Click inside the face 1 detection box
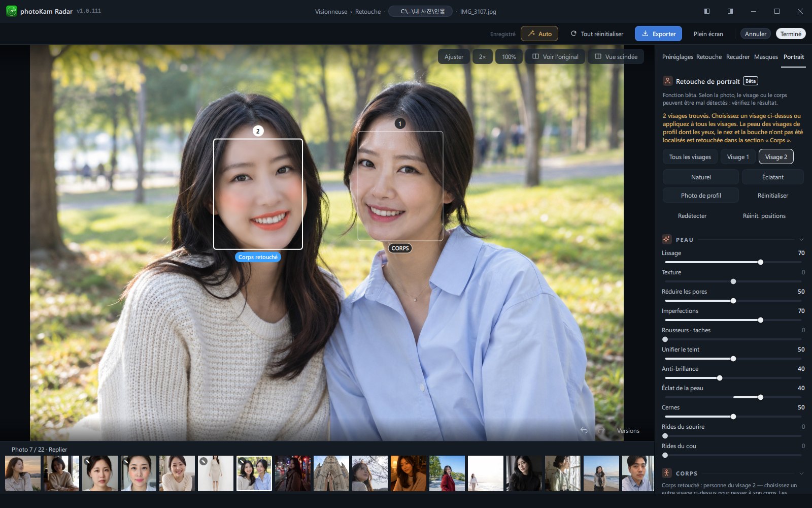Screen dimensions: 812x508 [x=400, y=186]
